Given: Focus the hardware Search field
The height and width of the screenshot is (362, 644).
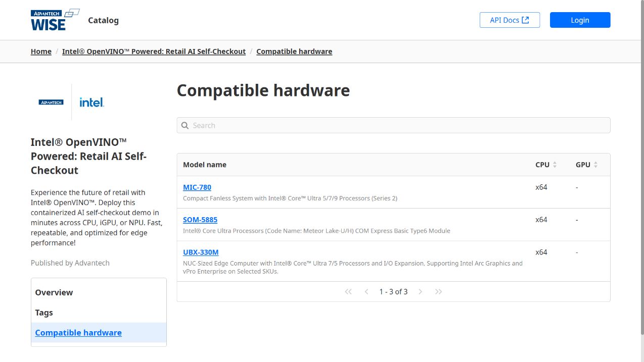Looking at the screenshot, I should point(393,125).
